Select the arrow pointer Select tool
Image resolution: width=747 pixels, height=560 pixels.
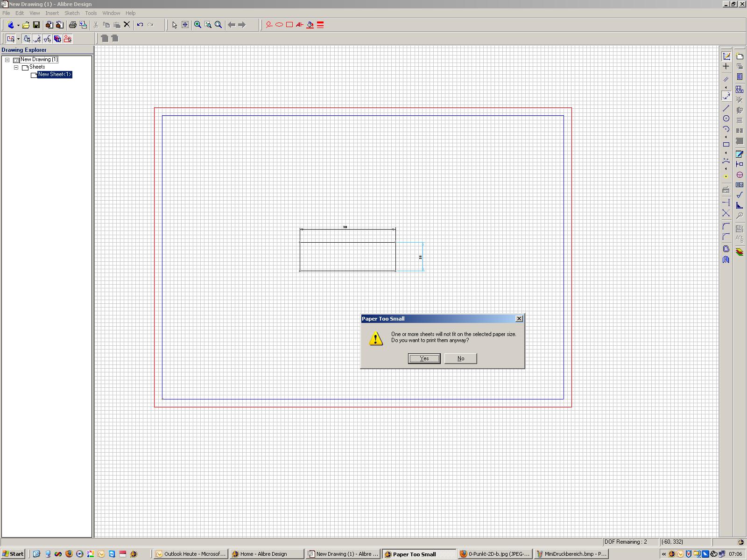175,25
